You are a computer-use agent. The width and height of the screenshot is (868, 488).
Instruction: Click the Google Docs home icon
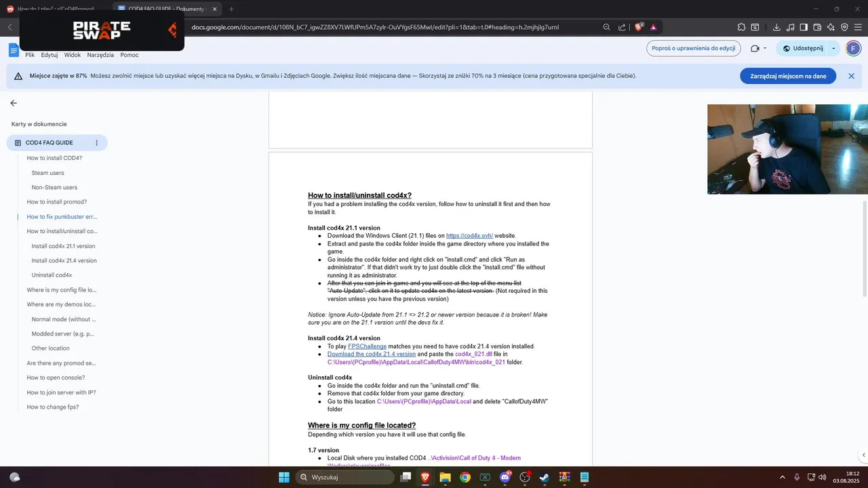[x=14, y=49]
